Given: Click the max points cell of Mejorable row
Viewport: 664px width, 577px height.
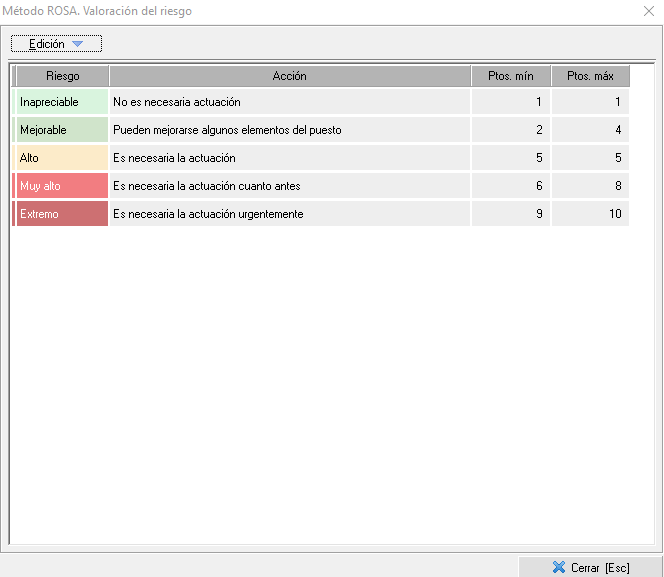Looking at the screenshot, I should (x=590, y=130).
